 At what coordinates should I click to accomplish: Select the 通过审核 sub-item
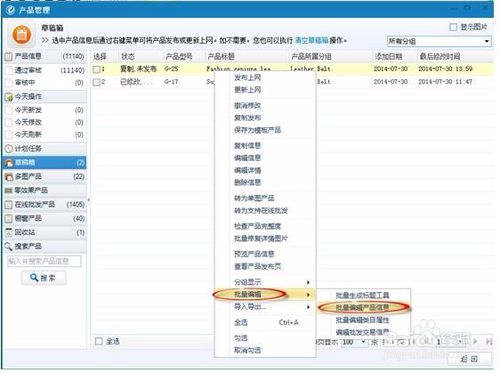(x=45, y=70)
